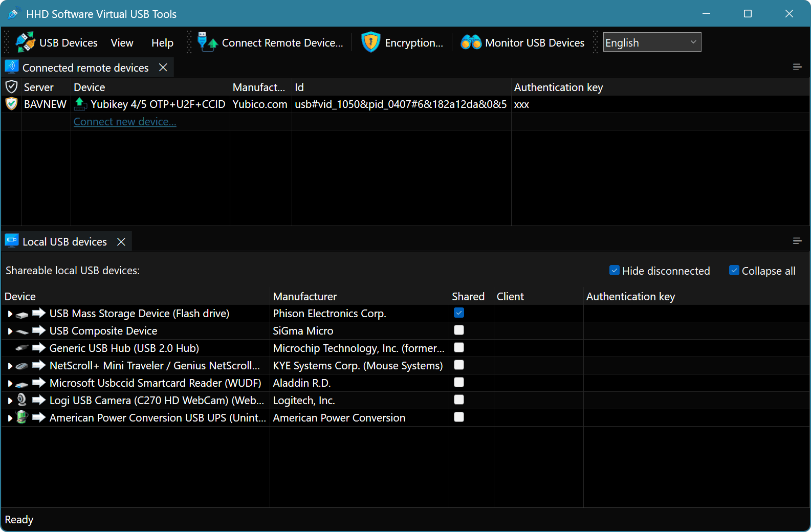Click the flash drive device icon
811x532 pixels.
pyautogui.click(x=22, y=315)
